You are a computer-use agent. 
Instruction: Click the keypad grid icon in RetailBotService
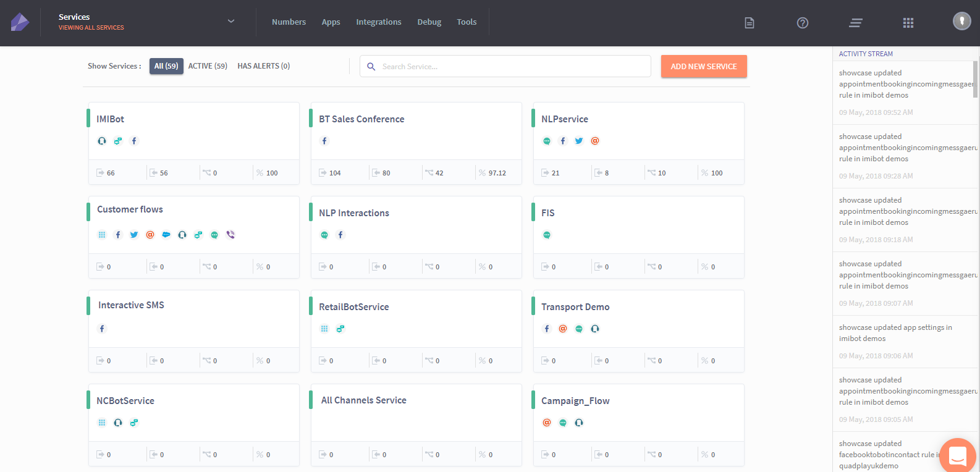[324, 329]
